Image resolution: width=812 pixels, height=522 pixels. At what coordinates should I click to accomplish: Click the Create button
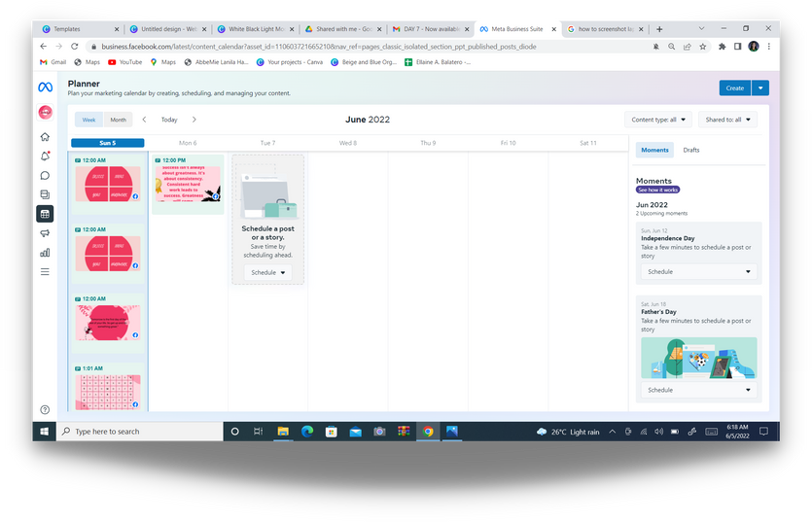coord(734,88)
